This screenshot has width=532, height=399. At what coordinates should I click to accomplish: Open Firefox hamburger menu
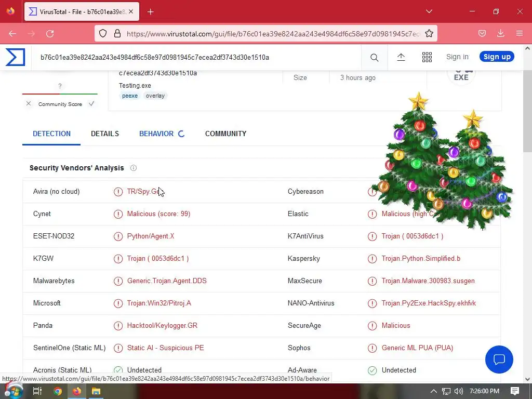(x=519, y=33)
